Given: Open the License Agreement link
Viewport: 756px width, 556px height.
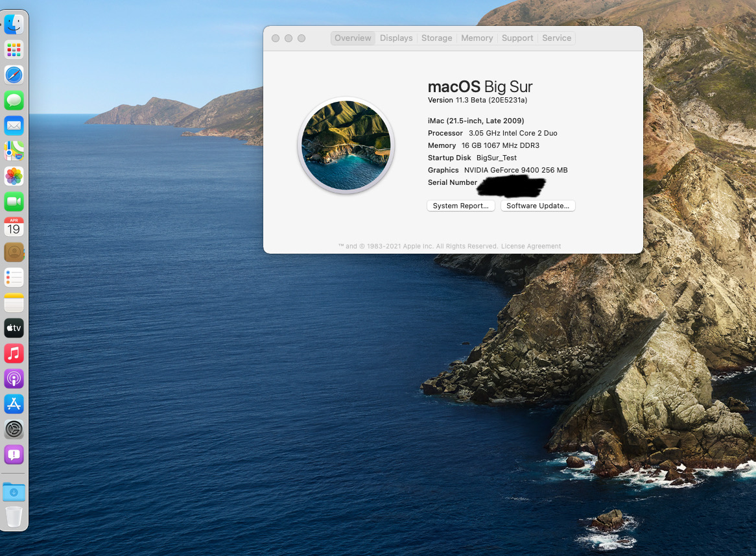Looking at the screenshot, I should pos(531,246).
